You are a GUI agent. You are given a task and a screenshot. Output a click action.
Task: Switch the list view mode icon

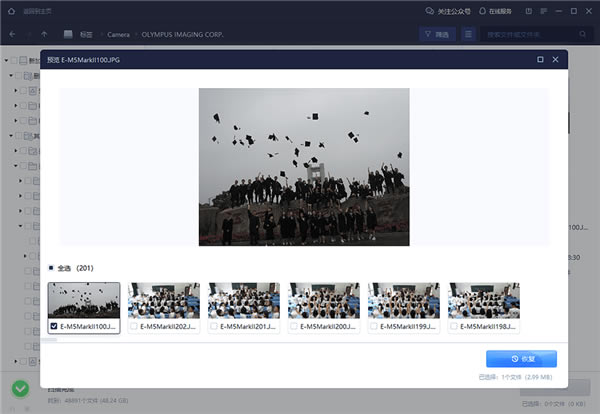pos(469,34)
